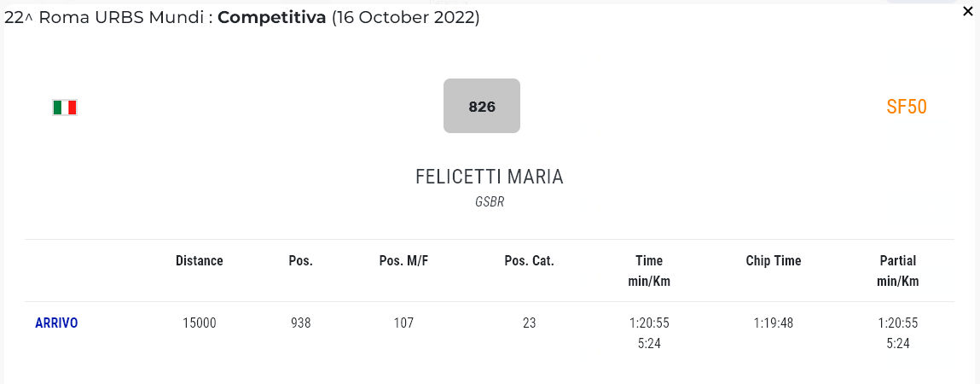
Task: Click the gender position 107 value
Action: point(403,323)
